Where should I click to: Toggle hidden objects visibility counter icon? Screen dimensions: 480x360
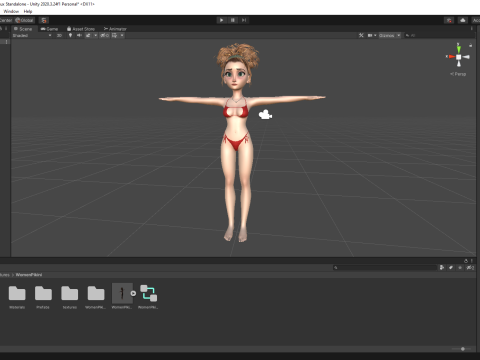pyautogui.click(x=105, y=35)
